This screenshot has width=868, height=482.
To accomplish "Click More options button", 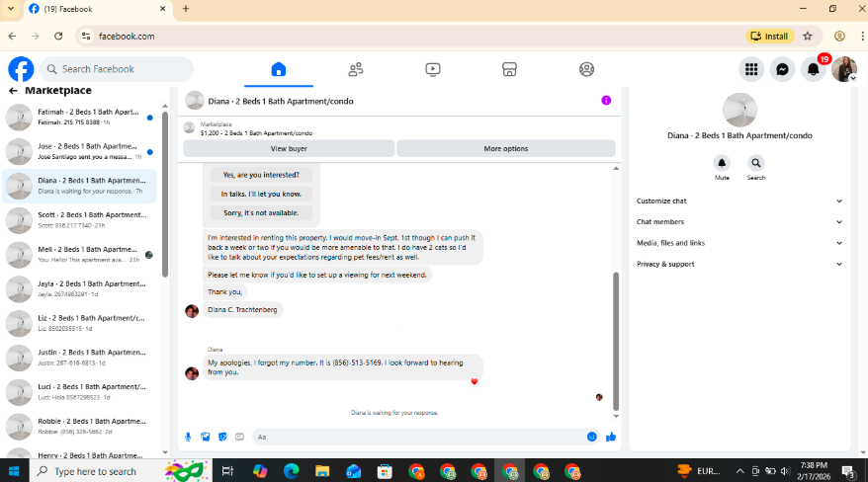I will [x=506, y=149].
